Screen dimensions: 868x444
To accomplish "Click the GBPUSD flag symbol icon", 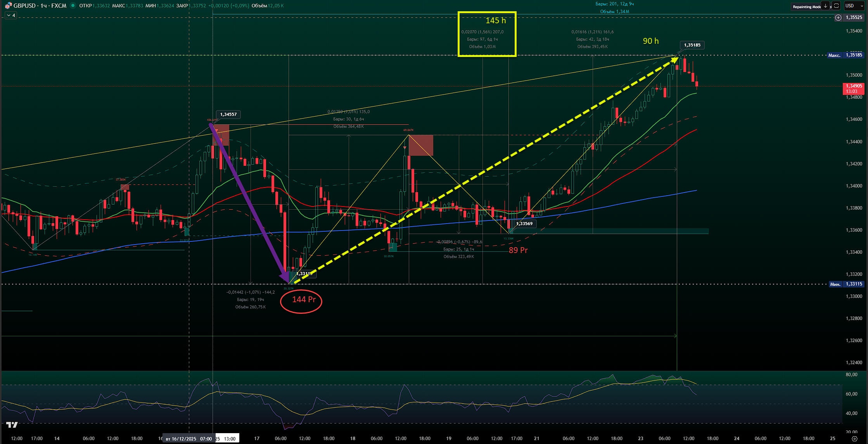I will 8,6.
